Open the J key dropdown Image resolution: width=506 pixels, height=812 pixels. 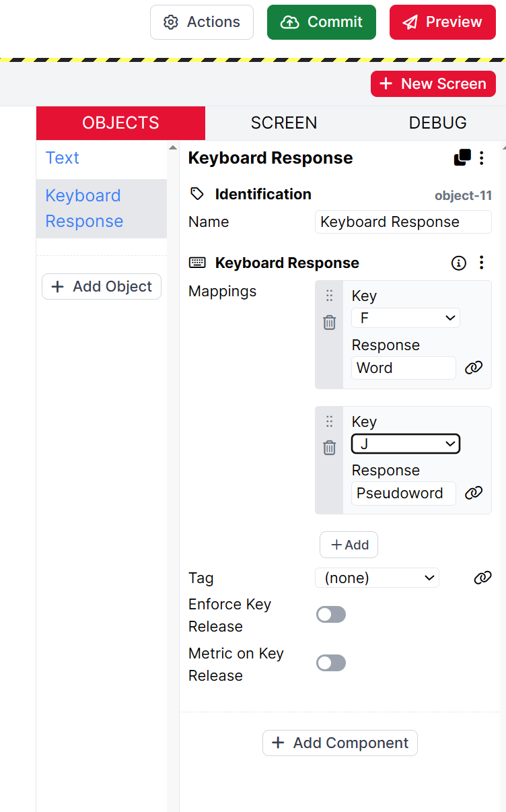click(x=406, y=444)
